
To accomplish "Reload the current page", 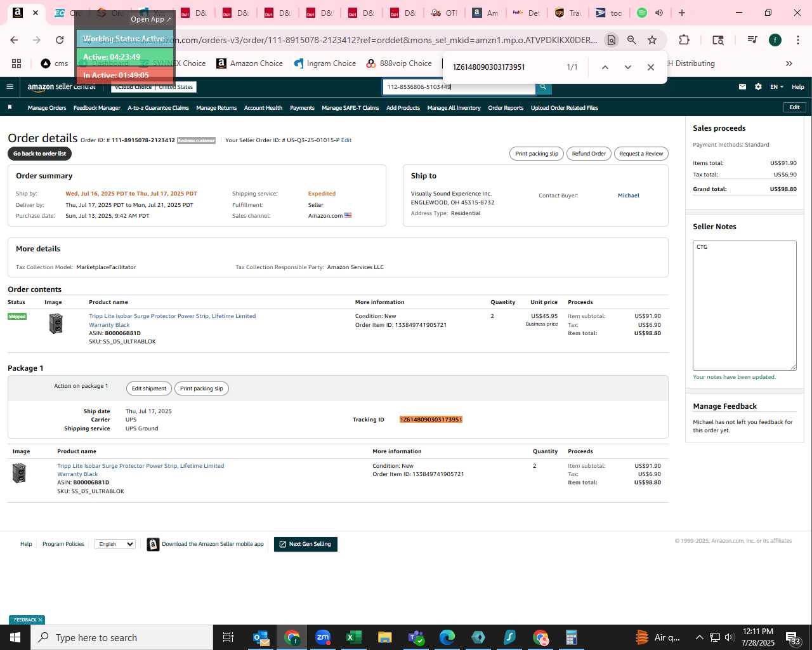I will coord(60,40).
